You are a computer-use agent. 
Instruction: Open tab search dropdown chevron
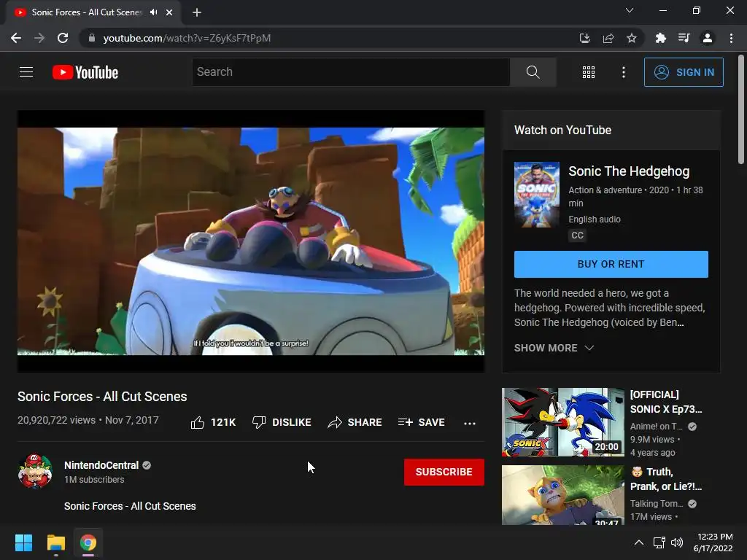pyautogui.click(x=630, y=10)
